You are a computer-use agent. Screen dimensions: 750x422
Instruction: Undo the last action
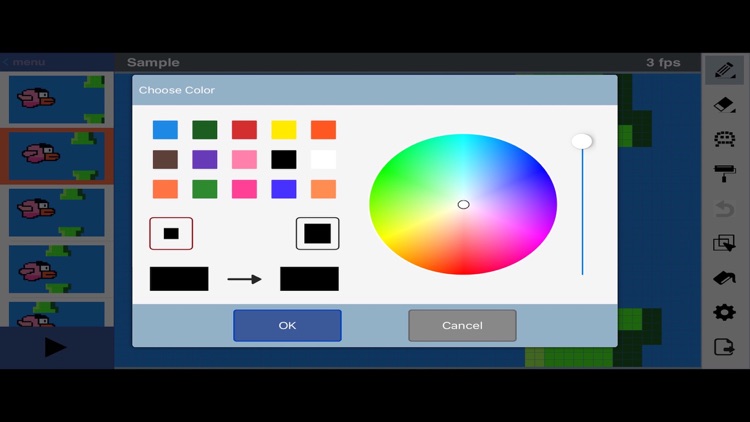724,209
